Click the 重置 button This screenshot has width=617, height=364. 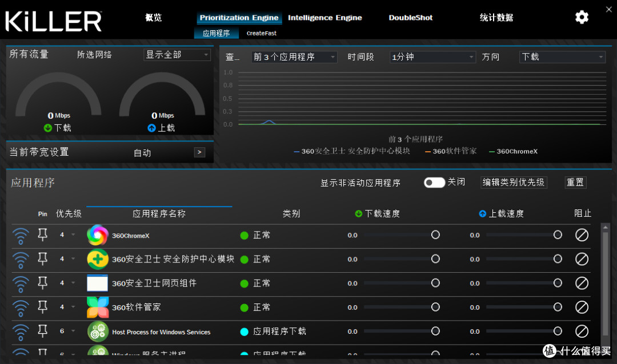tap(575, 183)
